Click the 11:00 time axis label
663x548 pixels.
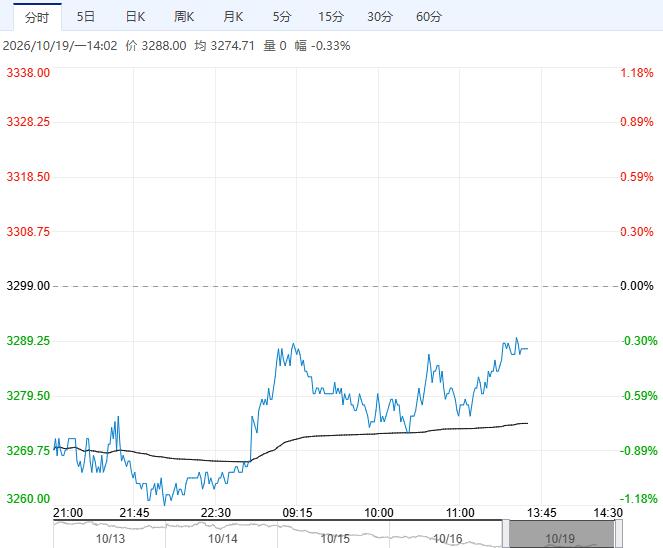point(460,513)
